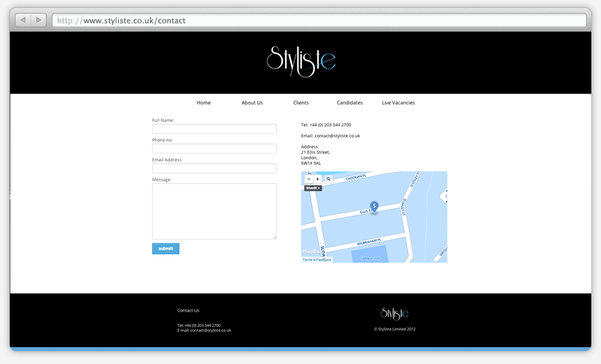The image size is (601, 364).
Task: Click the browser back arrow button
Action: point(23,20)
